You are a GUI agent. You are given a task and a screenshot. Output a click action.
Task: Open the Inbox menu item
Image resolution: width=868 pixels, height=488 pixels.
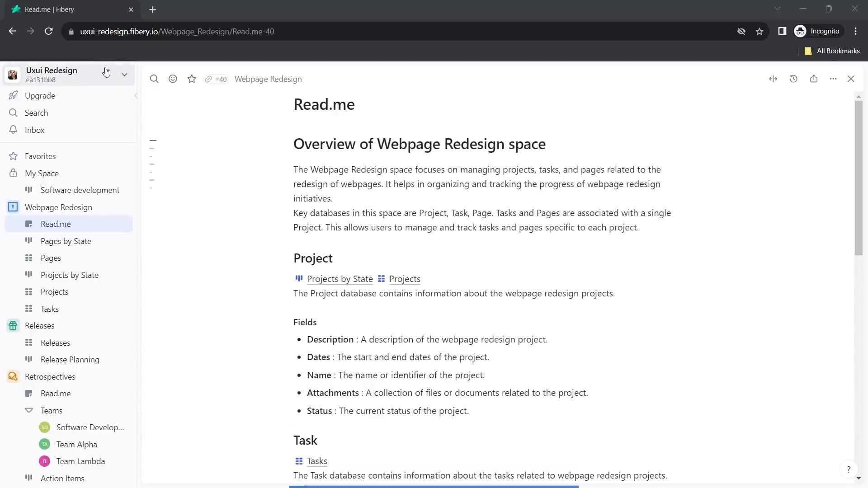[35, 130]
